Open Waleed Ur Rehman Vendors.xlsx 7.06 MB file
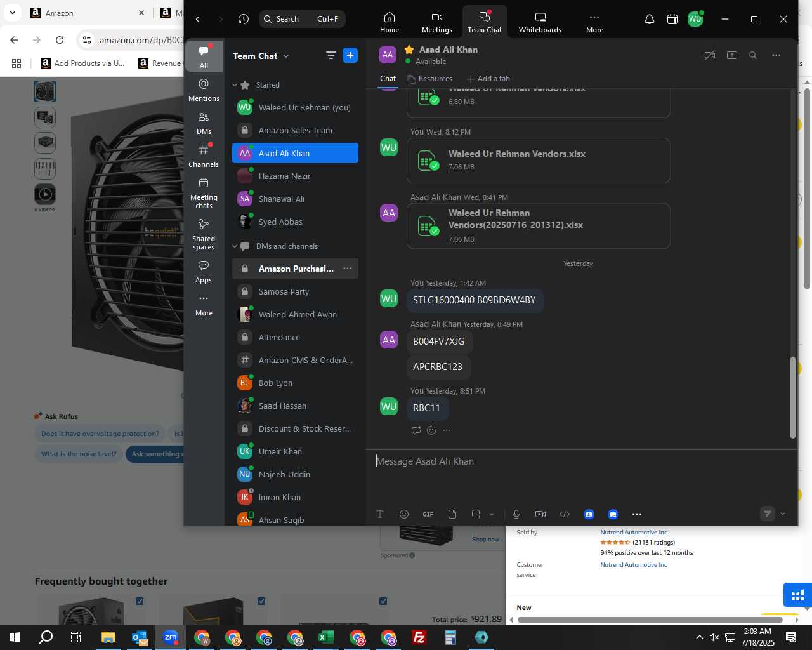The image size is (812, 650). pos(539,161)
